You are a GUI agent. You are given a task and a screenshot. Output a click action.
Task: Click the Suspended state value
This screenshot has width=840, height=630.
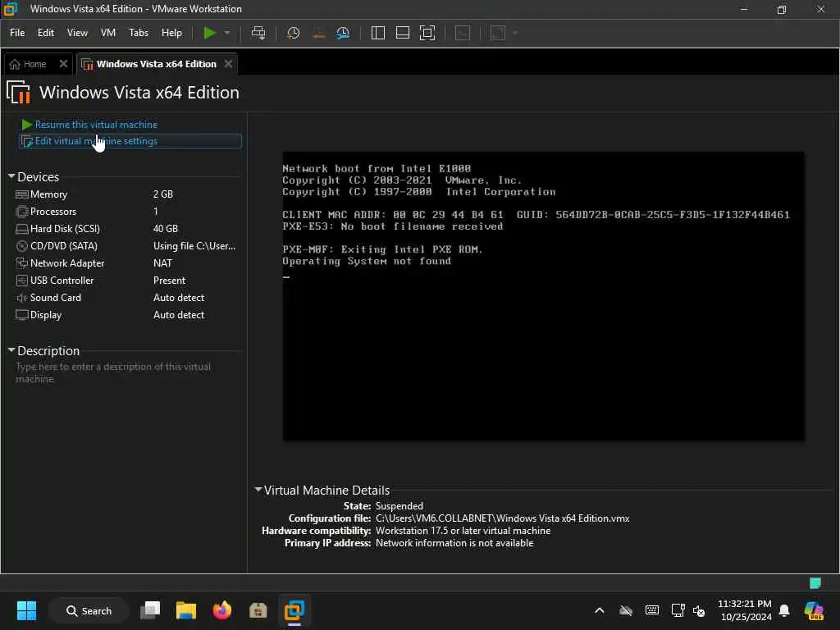click(x=399, y=505)
